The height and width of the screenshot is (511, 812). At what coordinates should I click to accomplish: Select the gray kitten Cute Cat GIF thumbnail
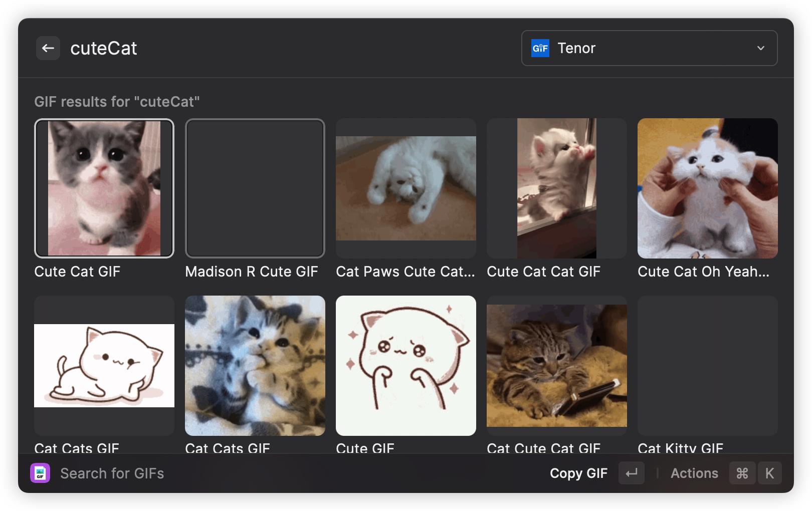[104, 188]
